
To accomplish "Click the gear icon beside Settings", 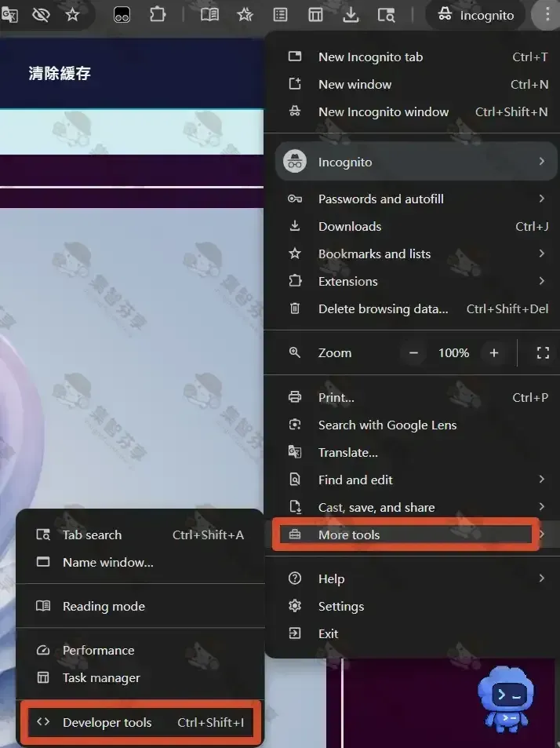I will tap(295, 606).
